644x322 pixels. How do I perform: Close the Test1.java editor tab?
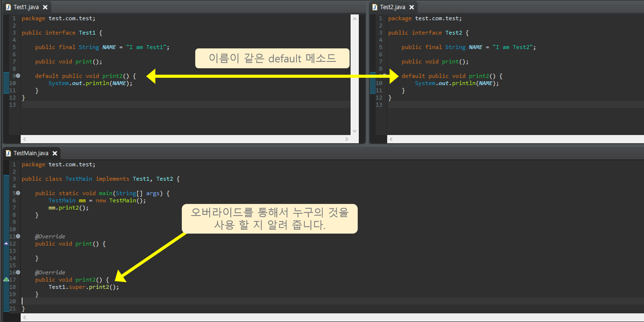45,7
